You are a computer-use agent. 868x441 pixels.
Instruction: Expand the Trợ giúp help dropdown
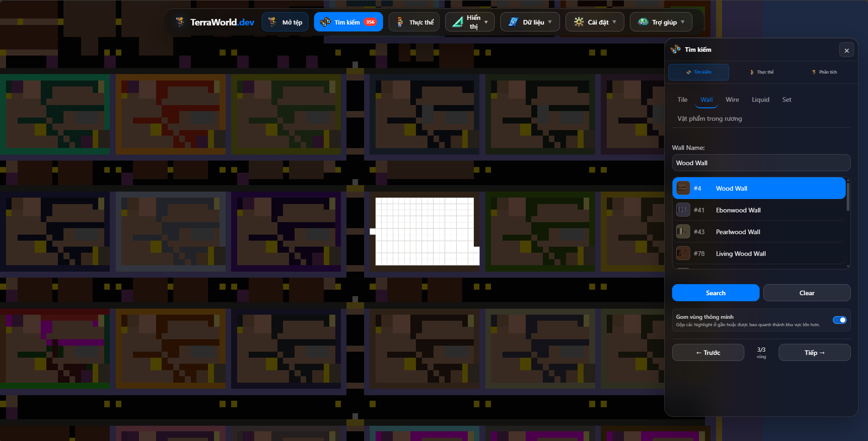[x=661, y=22]
